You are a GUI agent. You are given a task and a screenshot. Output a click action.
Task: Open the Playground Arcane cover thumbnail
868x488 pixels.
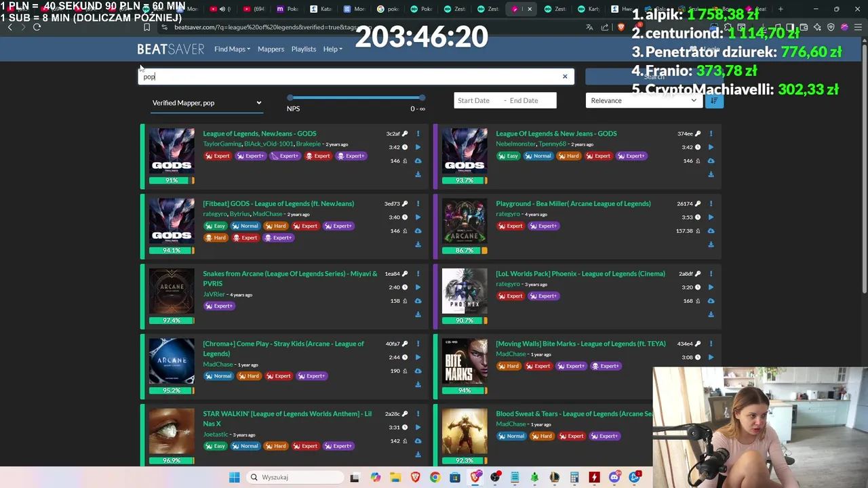(465, 220)
